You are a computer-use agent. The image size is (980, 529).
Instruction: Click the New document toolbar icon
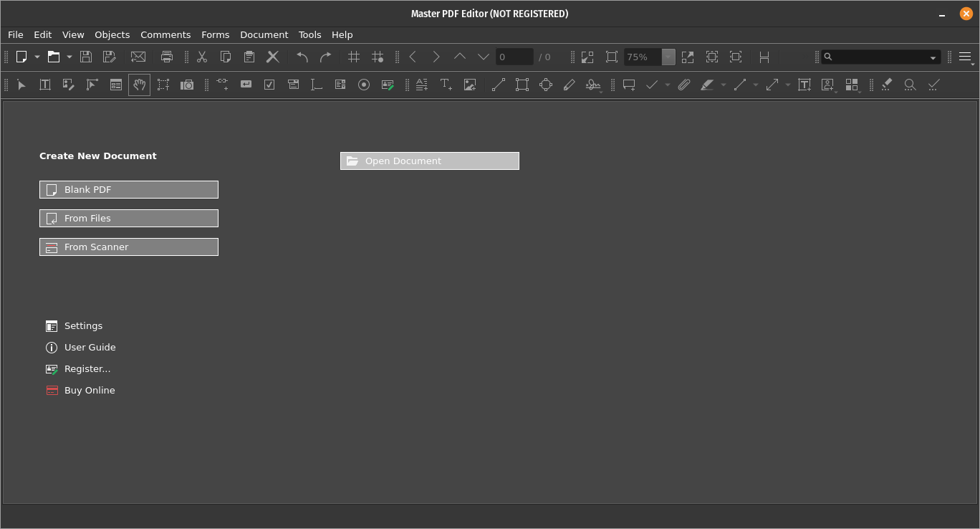click(x=22, y=57)
